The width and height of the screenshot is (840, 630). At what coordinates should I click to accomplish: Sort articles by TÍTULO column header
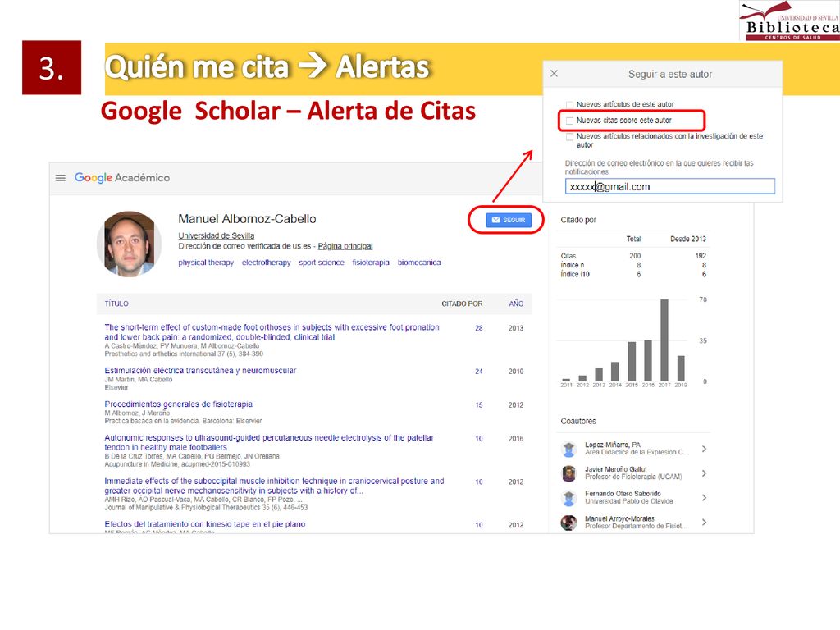116,304
